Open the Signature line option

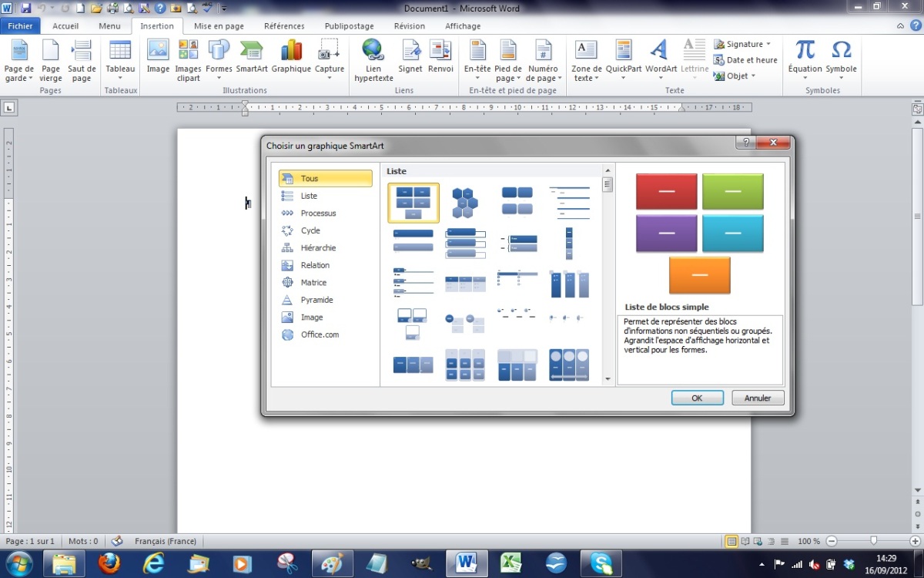[x=742, y=44]
